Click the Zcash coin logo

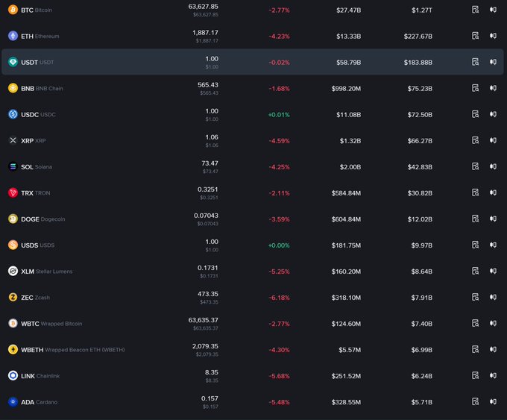[13, 297]
